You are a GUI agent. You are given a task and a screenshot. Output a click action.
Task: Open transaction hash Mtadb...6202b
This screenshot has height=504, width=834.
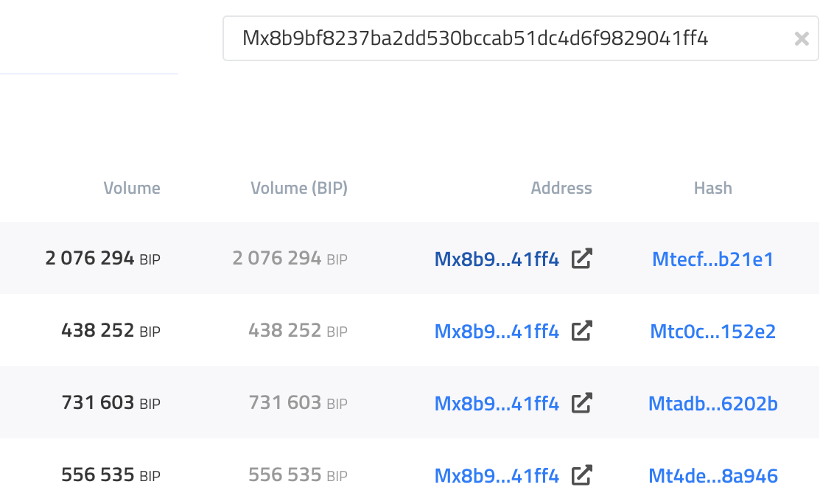coord(712,403)
